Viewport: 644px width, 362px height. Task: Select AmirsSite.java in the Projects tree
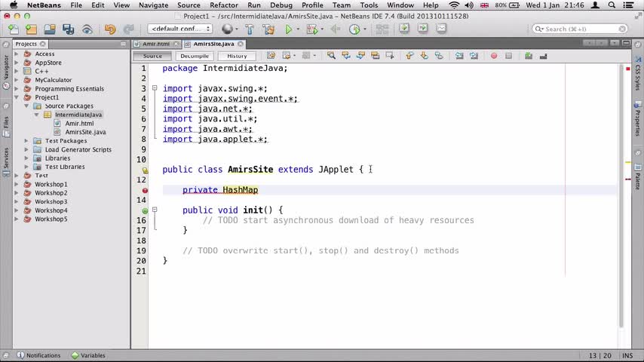pos(85,132)
